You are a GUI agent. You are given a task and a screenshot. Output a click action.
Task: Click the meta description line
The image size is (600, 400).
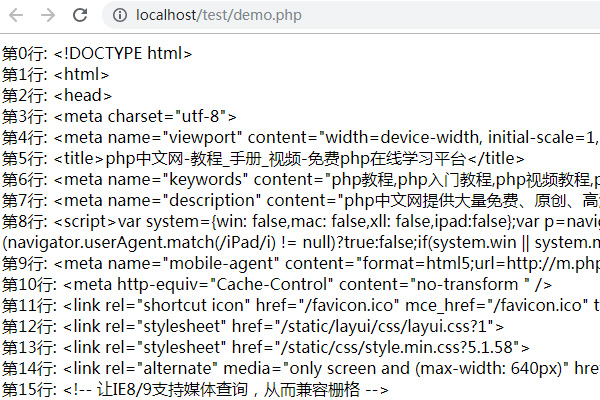pyautogui.click(x=301, y=201)
